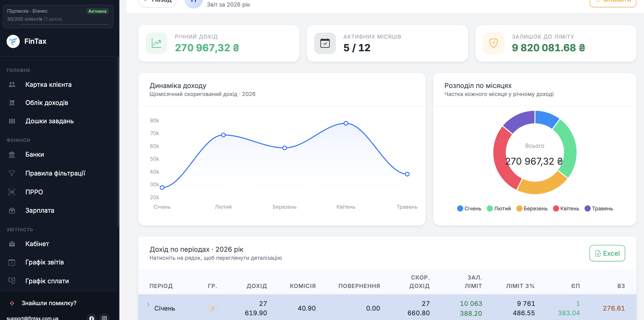Open Графік звітів calendar icon
The image size is (644, 320).
click(12, 262)
